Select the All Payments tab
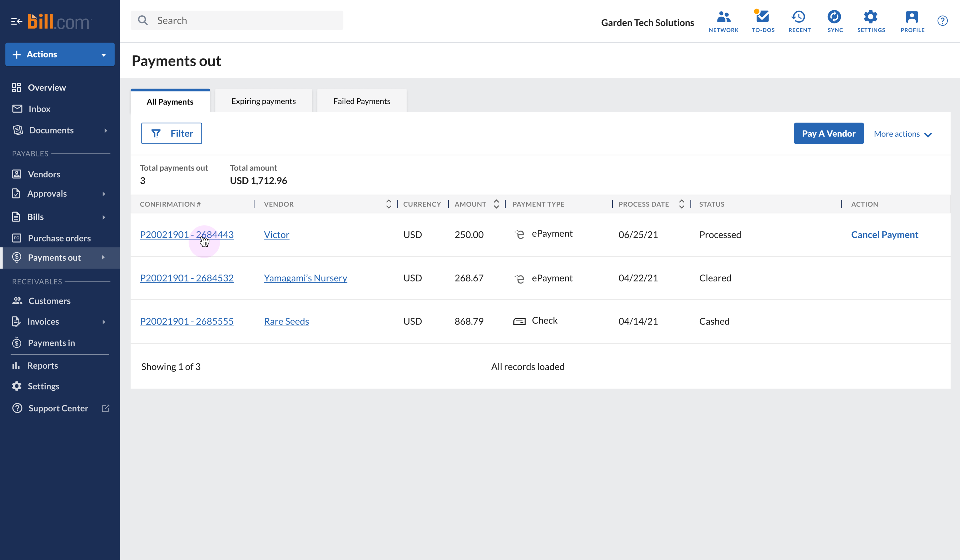The height and width of the screenshot is (560, 960). click(x=170, y=101)
